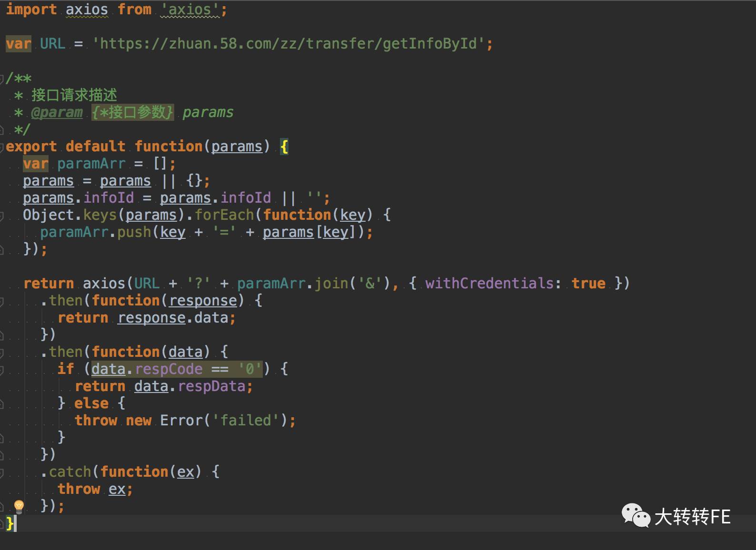The height and width of the screenshot is (550, 756).
Task: Click 'Object' on the Object.keys line
Action: pos(49,215)
